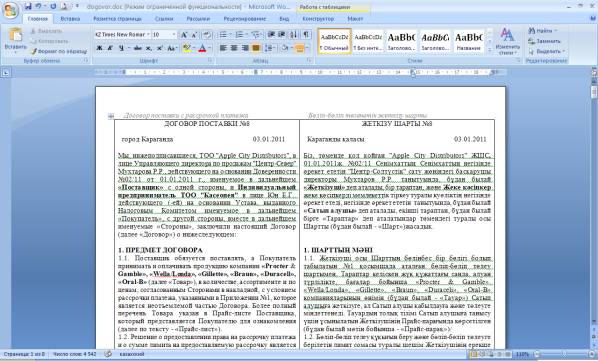Toggle Underline formatting
The height and width of the screenshot is (361, 598).
[x=121, y=48]
